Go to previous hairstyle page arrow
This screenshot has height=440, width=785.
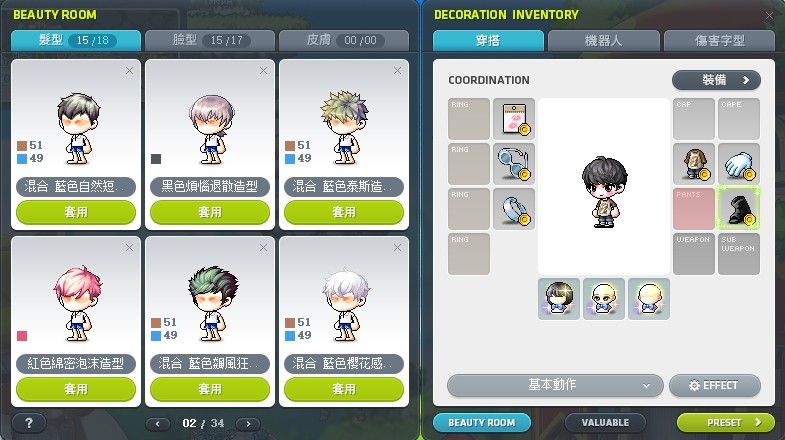[x=158, y=423]
